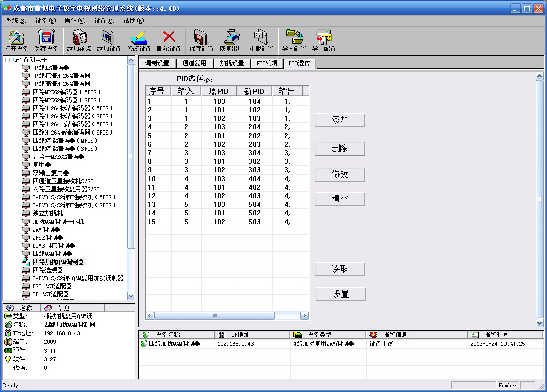Switch to the 通道复用 tab

coord(194,63)
